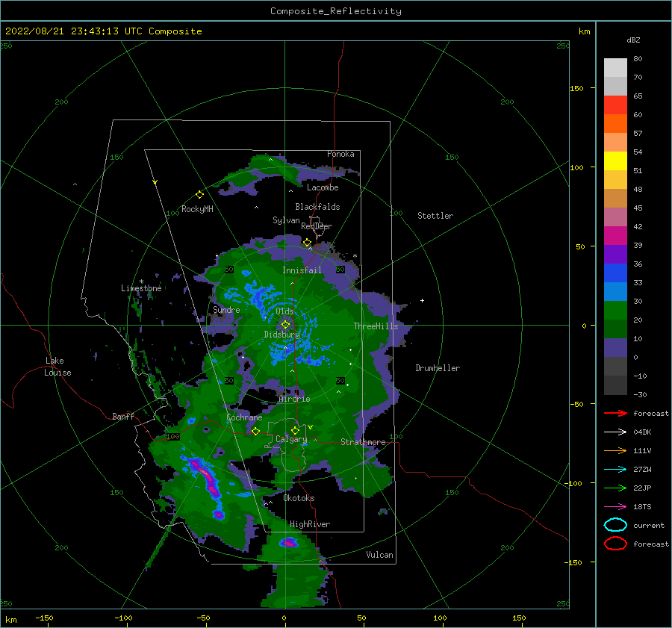Click the Stettler city label
The image size is (672, 628).
435,216
